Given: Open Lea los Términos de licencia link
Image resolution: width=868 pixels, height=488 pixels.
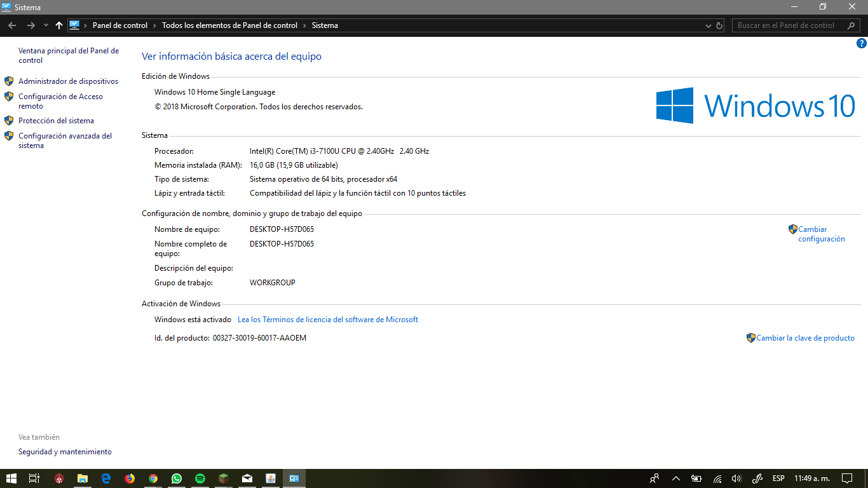Looking at the screenshot, I should click(328, 320).
